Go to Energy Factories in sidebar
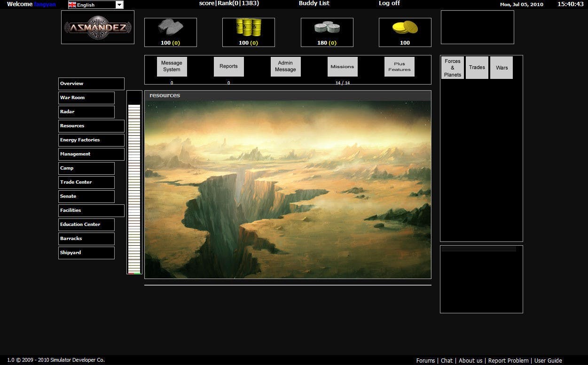The width and height of the screenshot is (588, 365). pos(91,140)
